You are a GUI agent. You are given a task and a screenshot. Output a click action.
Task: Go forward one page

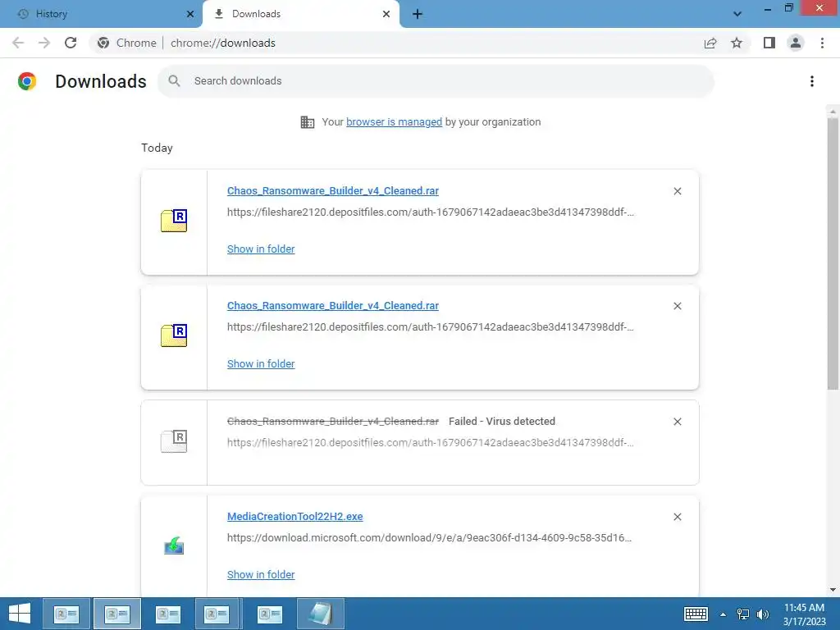click(44, 43)
